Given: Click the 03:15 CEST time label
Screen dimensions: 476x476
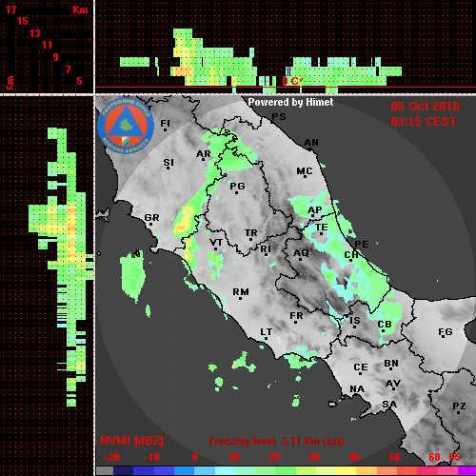Looking at the screenshot, I should (424, 122).
